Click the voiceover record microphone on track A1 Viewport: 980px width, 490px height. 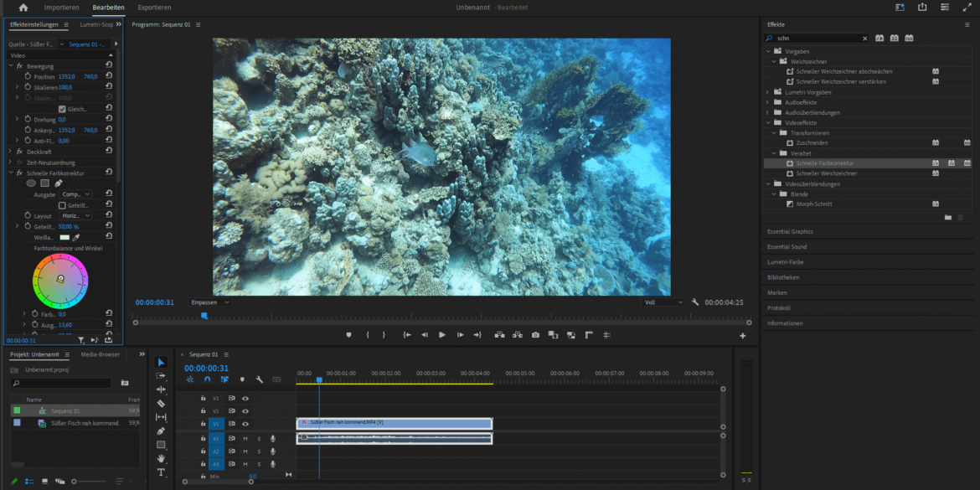[273, 439]
